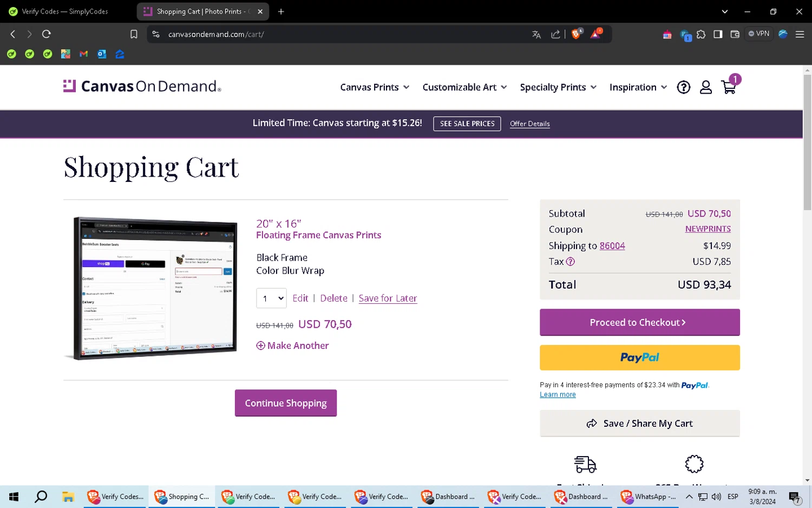This screenshot has width=812, height=508.
Task: Open File Explorer from taskbar
Action: (68, 497)
